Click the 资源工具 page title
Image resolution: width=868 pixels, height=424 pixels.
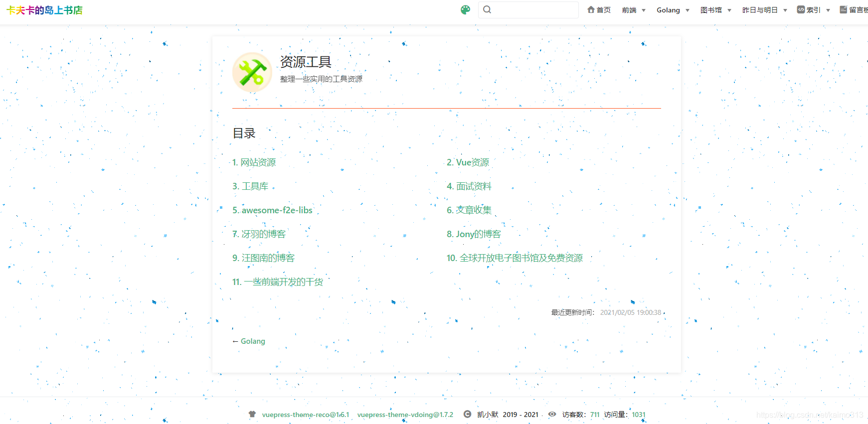(306, 62)
